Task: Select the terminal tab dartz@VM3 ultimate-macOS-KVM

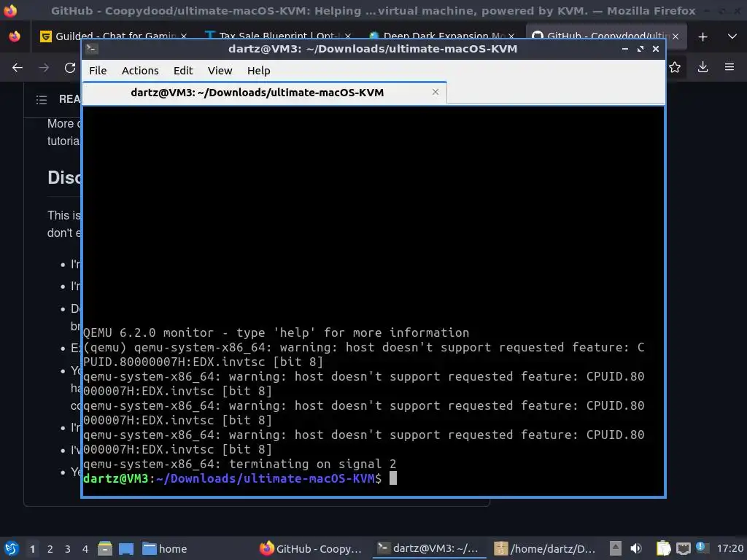Action: coord(264,93)
